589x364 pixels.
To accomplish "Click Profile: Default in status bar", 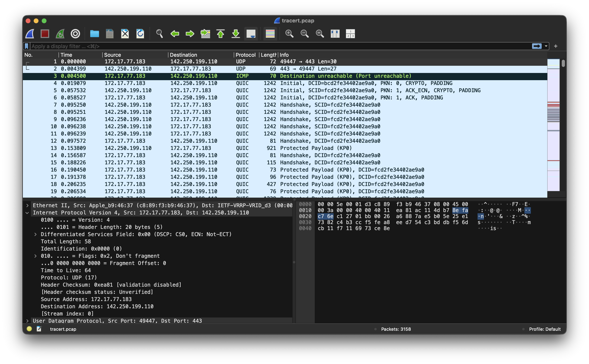I will tap(545, 329).
